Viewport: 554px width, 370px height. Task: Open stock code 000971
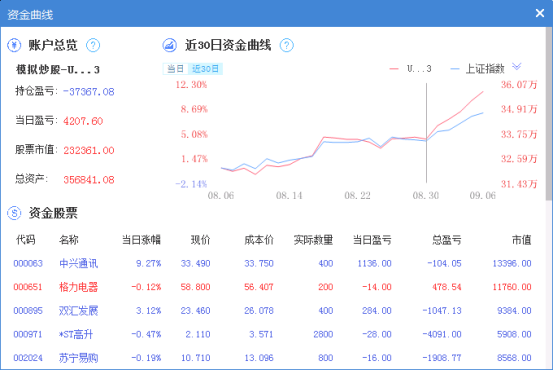click(x=28, y=334)
